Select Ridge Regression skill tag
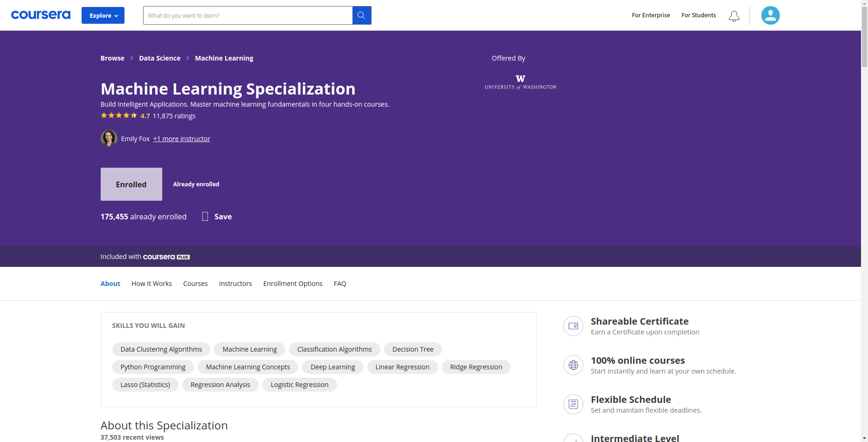Viewport: 868px width, 442px height. (x=476, y=367)
